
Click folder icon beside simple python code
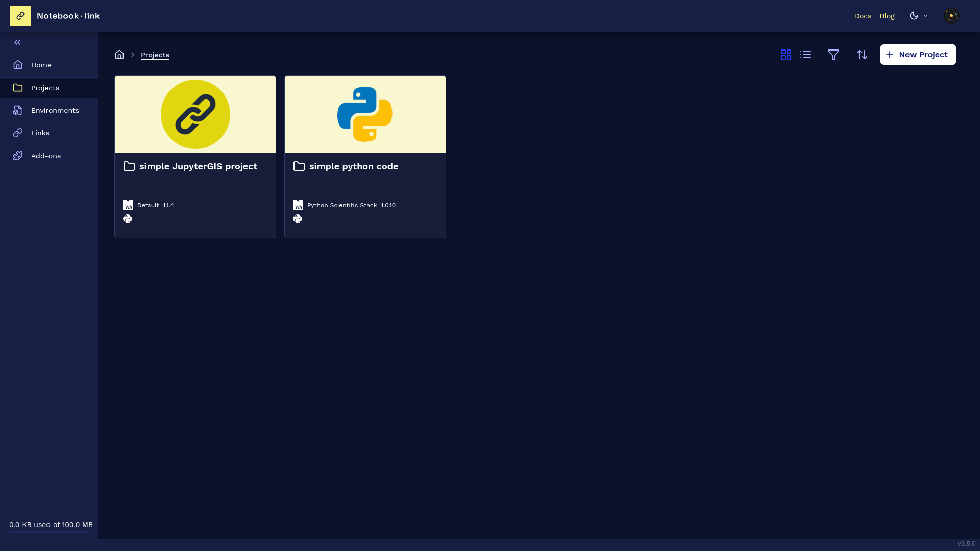tap(299, 166)
